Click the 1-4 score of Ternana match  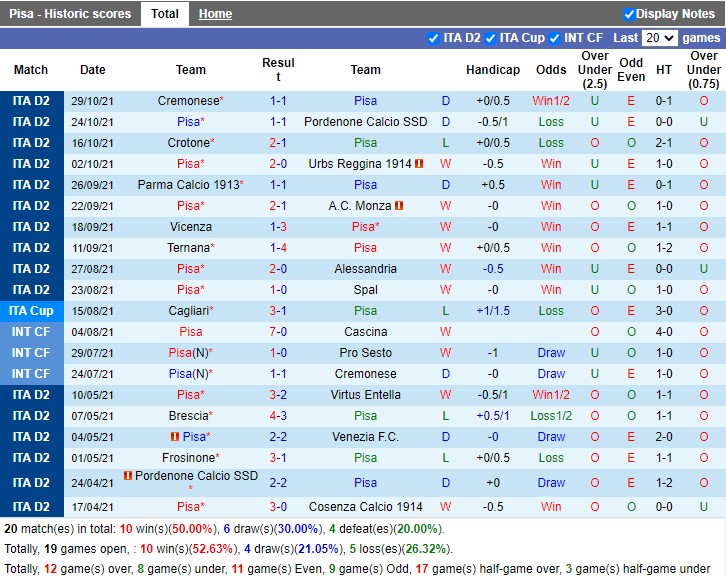(x=278, y=248)
